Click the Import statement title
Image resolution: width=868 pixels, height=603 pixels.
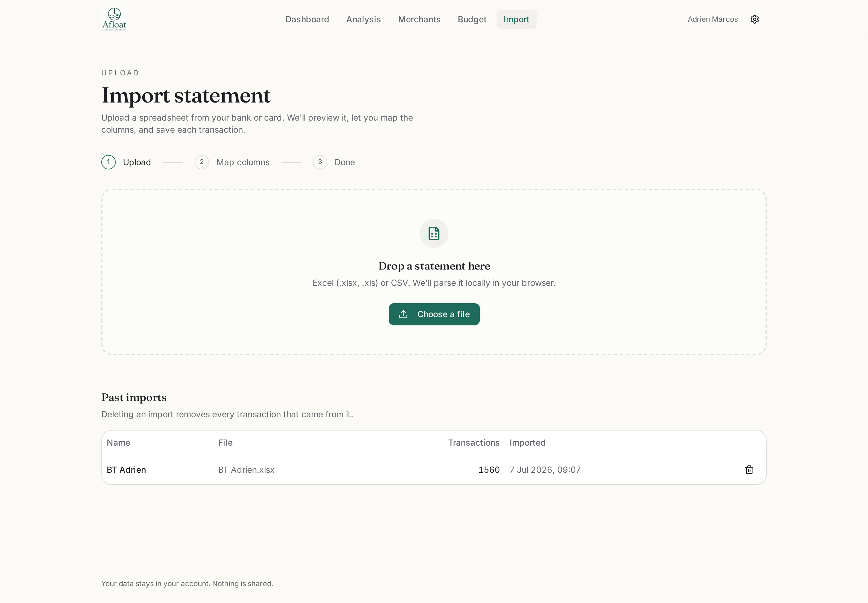(186, 95)
